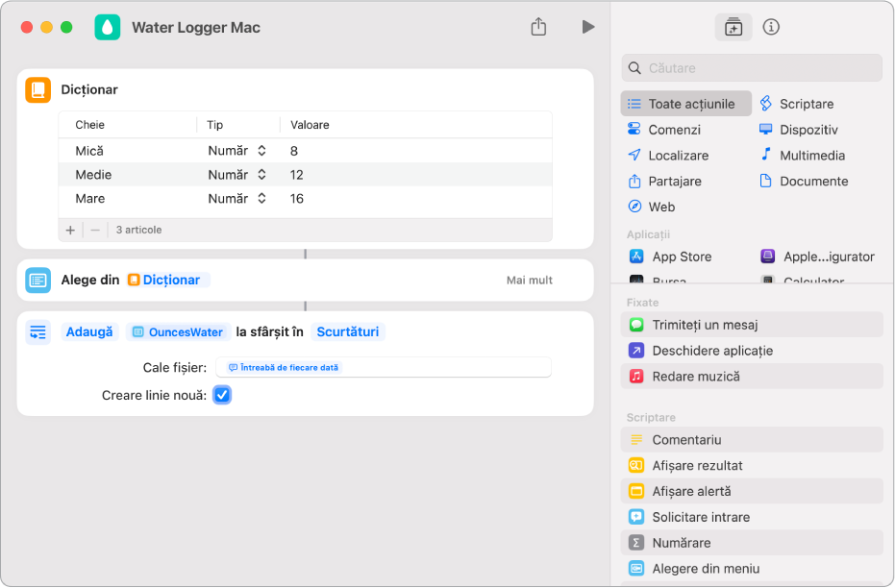The width and height of the screenshot is (895, 588).
Task: Click the Adaugă mode parameter token
Action: point(89,331)
